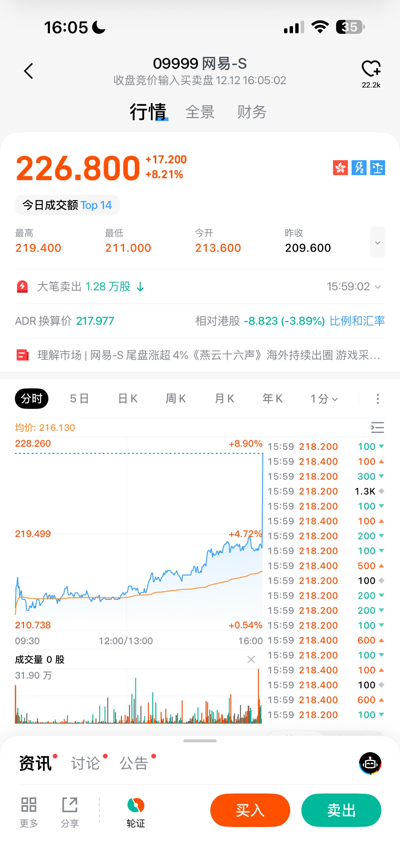Open the AI assistant robot icon
Screen dimensions: 400x868
pos(370,763)
